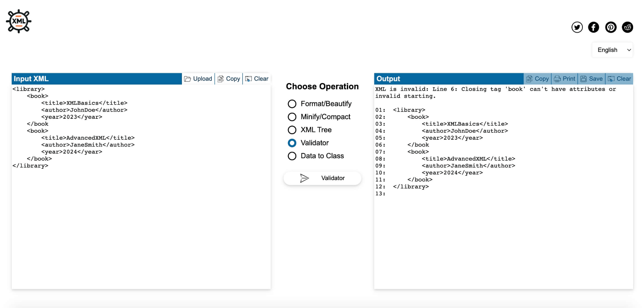This screenshot has height=308, width=644.
Task: Run the Validator button with paper-plane icon
Action: coord(322,178)
